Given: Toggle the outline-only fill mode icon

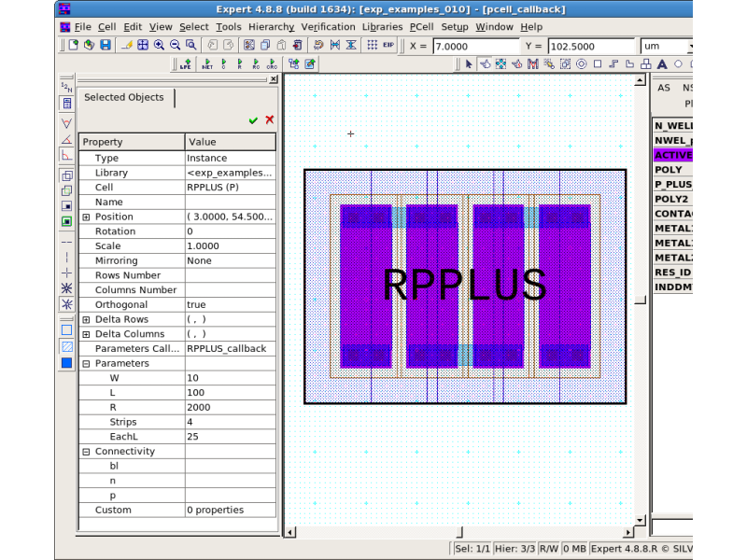Looking at the screenshot, I should pyautogui.click(x=66, y=329).
